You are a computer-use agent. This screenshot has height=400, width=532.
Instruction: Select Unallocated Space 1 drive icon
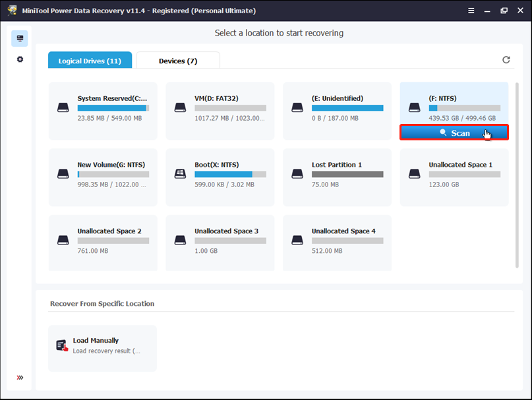(x=414, y=174)
